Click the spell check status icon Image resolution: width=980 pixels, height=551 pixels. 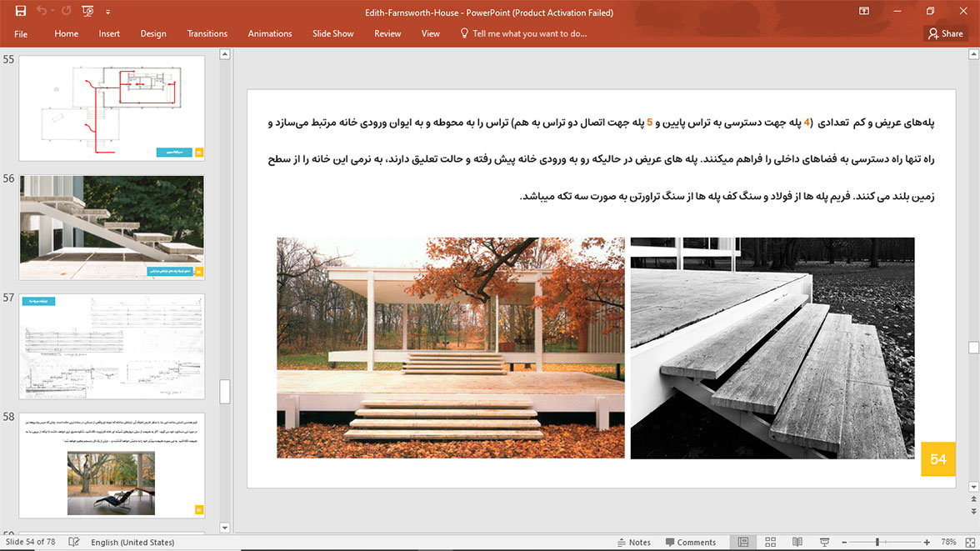point(73,542)
